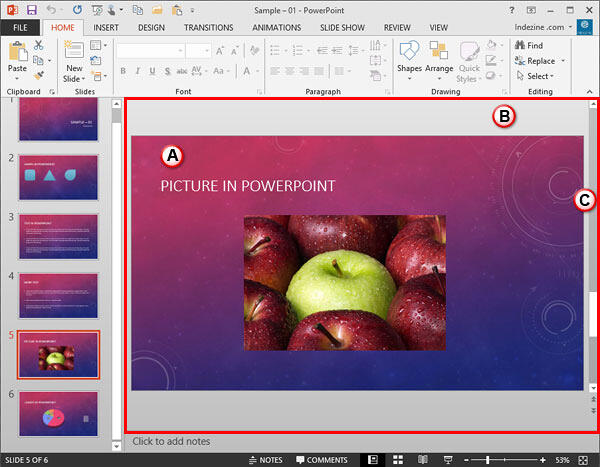600x467 pixels.
Task: Click slide thumbnails pane vertical scrollbar
Action: click(116, 276)
